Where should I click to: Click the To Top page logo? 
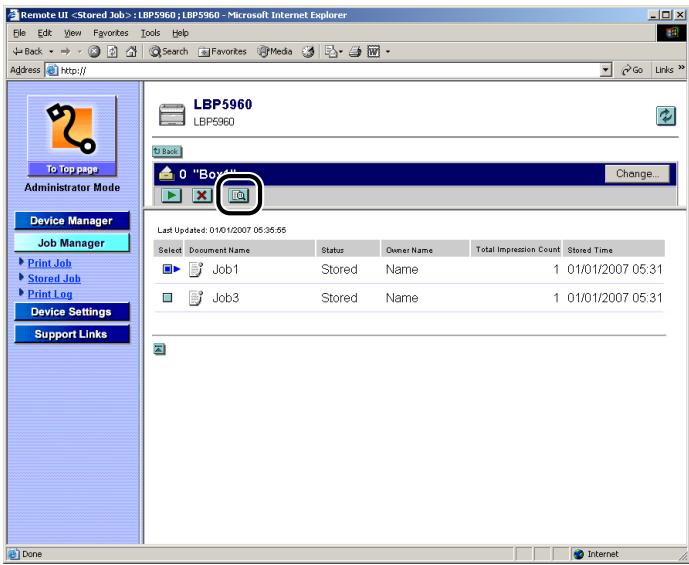click(x=72, y=136)
